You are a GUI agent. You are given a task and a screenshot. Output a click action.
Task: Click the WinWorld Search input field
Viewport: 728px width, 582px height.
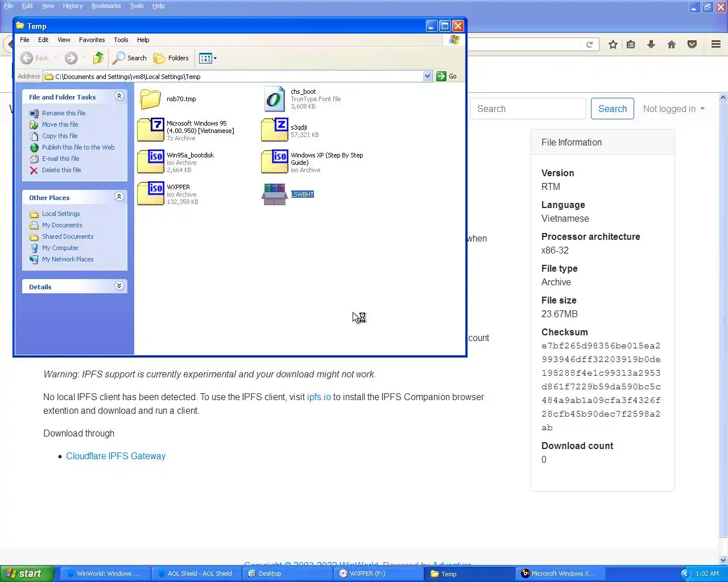click(x=528, y=109)
